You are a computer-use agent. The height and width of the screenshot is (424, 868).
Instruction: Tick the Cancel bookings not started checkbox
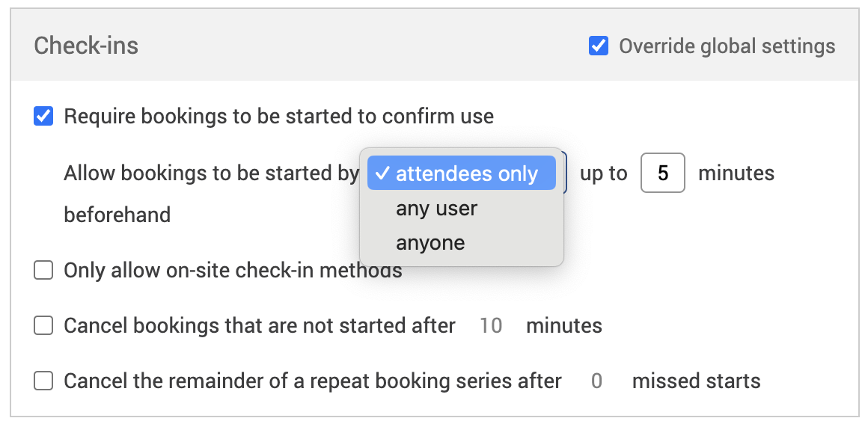(x=44, y=326)
